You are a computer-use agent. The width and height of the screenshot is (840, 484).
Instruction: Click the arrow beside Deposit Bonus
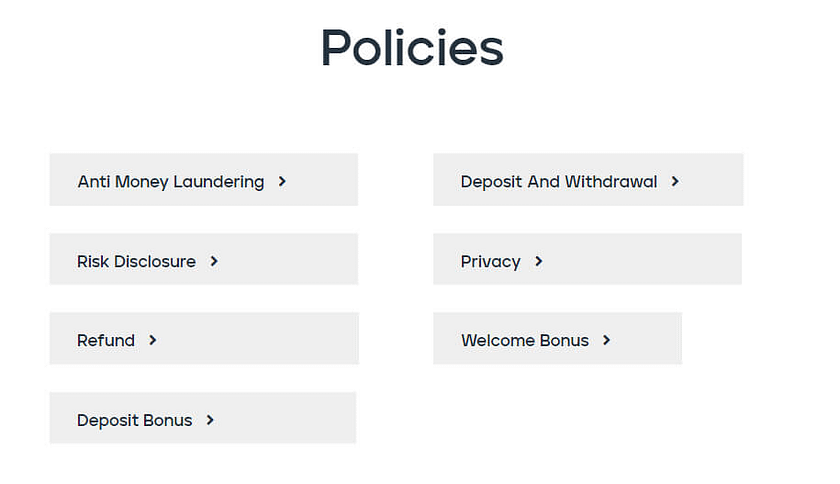point(210,420)
